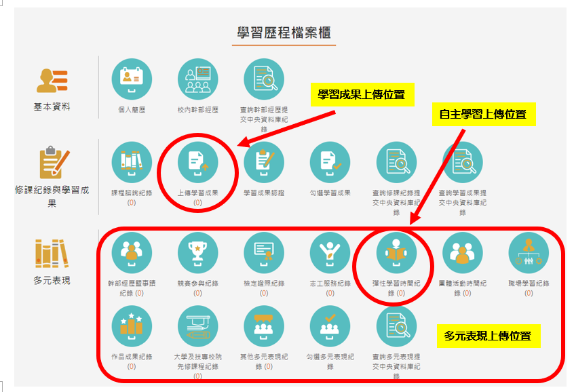This screenshot has height=392, width=574.
Task: Open the 團體活動時間紀錄 group icon
Action: 462,252
